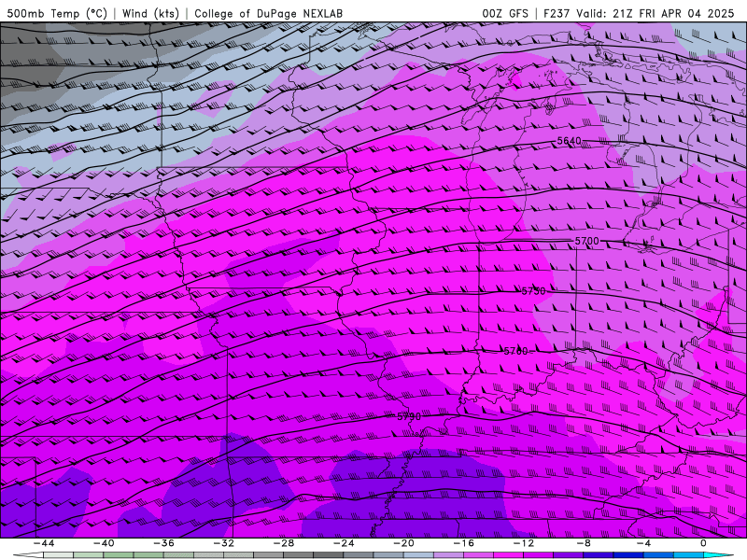Click the -36 color bar tick label

(x=164, y=543)
